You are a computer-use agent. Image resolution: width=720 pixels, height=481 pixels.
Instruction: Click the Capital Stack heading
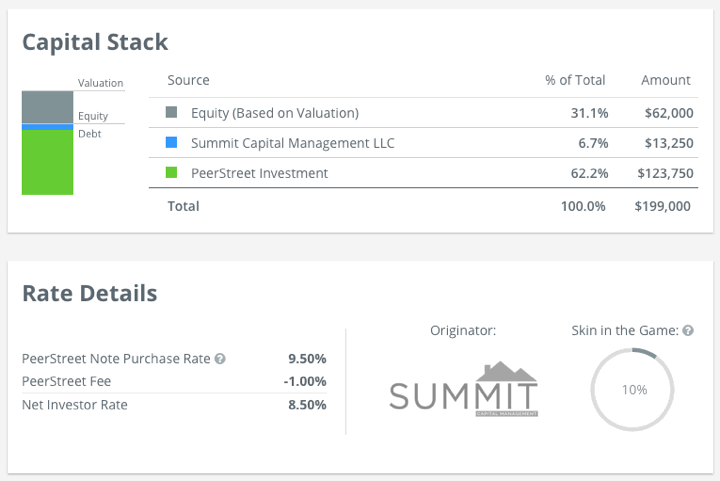point(95,42)
